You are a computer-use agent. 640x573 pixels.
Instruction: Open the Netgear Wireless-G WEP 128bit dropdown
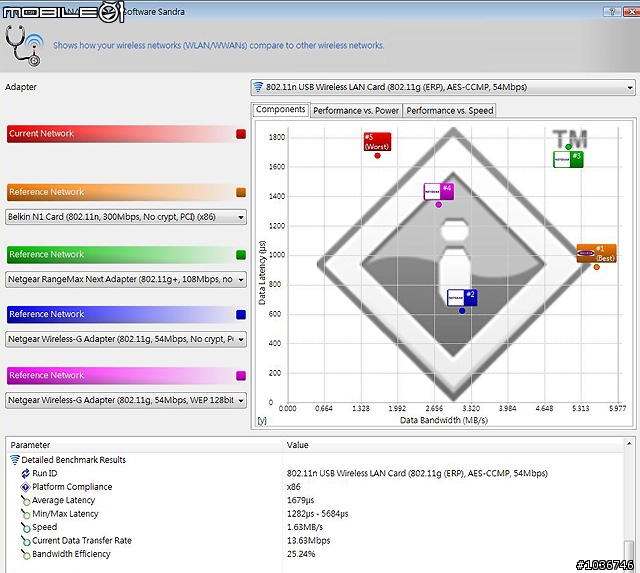coord(126,400)
